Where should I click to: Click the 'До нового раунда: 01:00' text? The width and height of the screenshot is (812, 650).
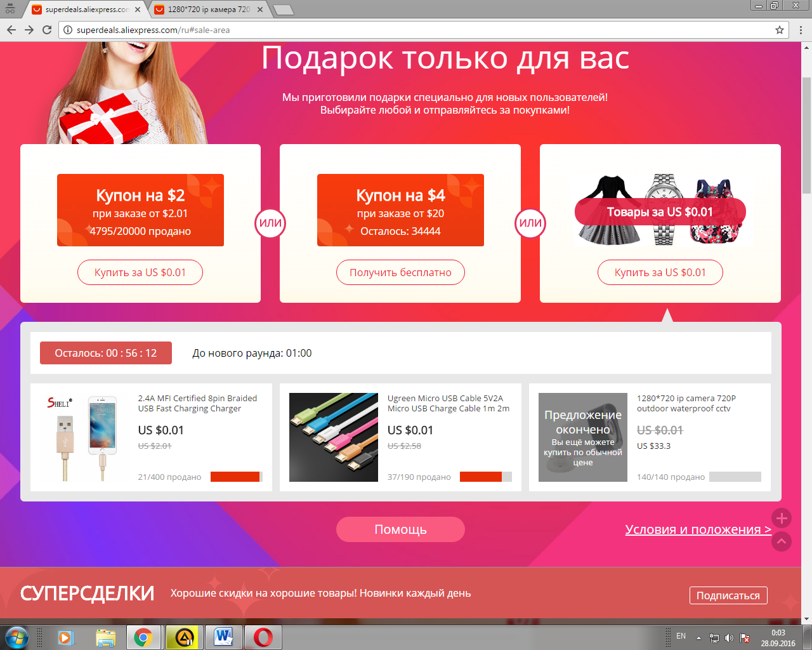pos(252,353)
